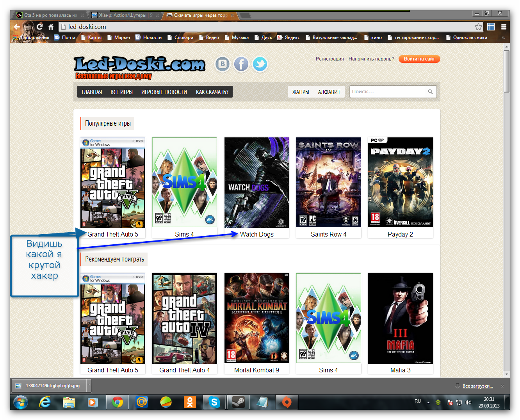
Task: Open Payday 2 game cover
Action: [x=401, y=182]
